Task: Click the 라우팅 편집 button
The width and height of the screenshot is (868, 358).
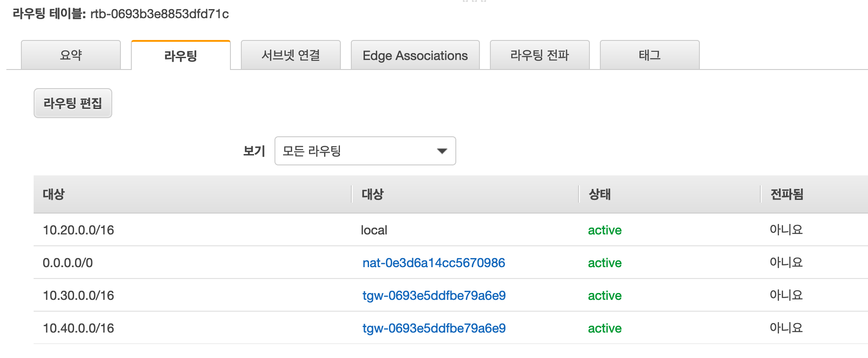Action: point(73,103)
